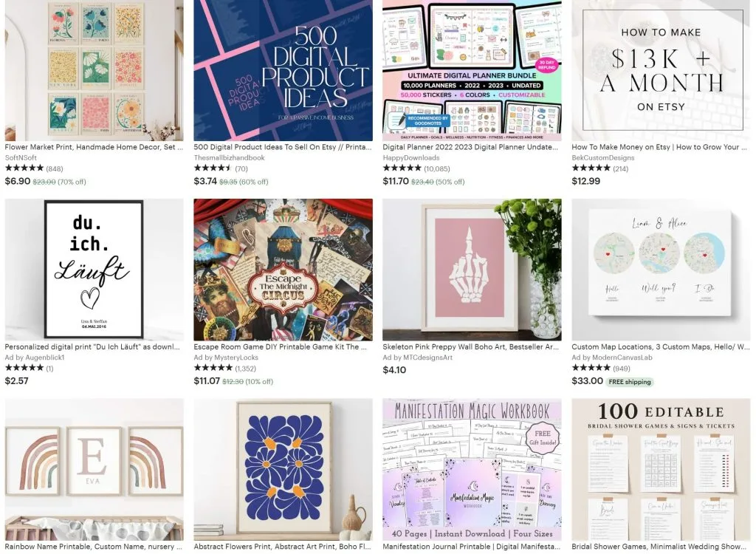Click the Thesmallbizhandbook shop name
756x554 pixels.
[x=229, y=158]
